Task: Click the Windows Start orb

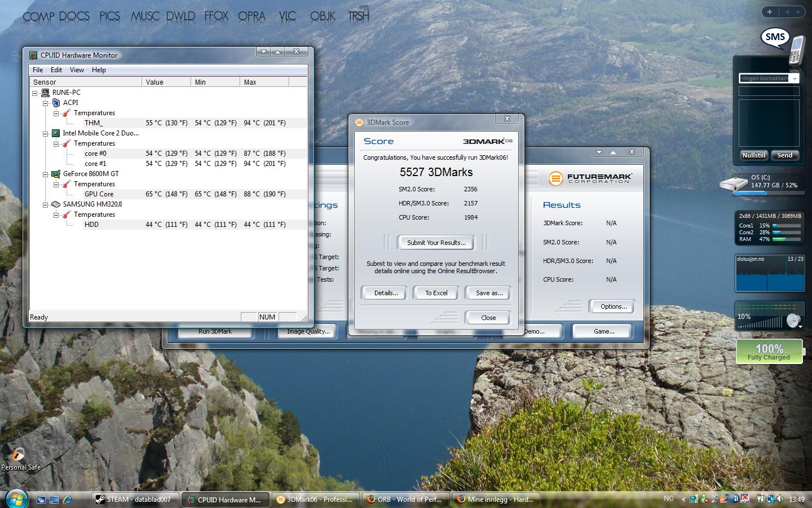Action: pyautogui.click(x=16, y=499)
